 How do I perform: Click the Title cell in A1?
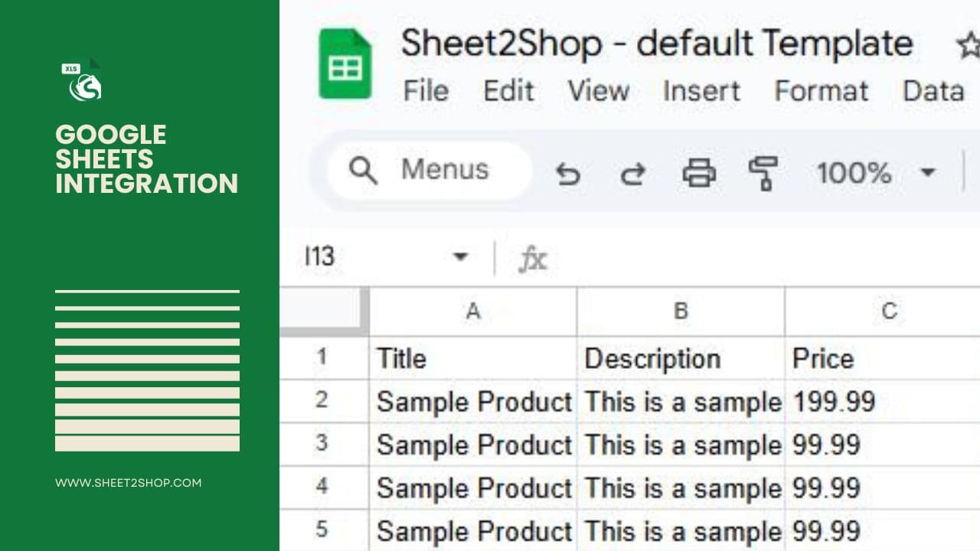pyautogui.click(x=473, y=358)
